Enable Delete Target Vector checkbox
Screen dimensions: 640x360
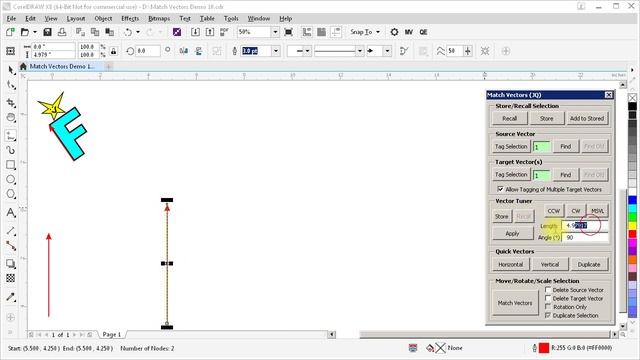(548, 298)
